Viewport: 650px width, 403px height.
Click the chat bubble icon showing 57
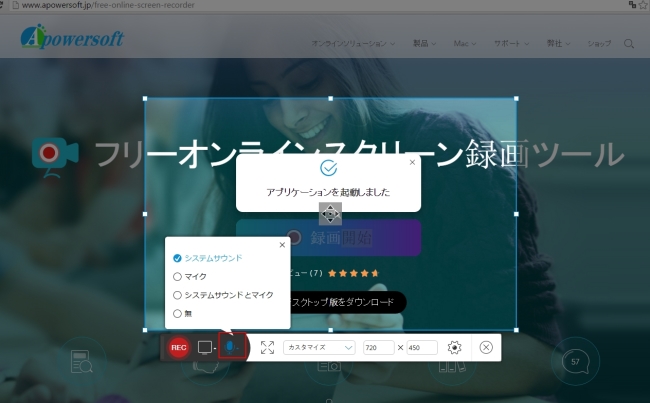[575, 362]
